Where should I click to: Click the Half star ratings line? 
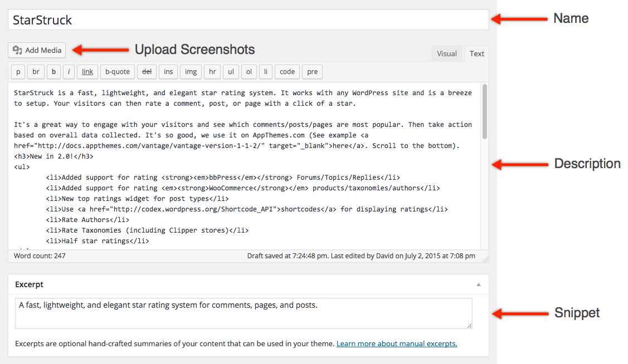pyautogui.click(x=98, y=241)
